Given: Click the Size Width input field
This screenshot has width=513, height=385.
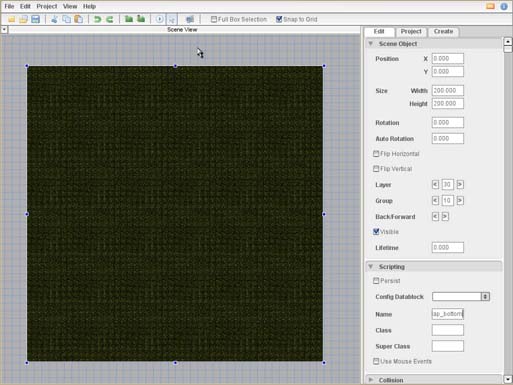Looking at the screenshot, I should (448, 90).
